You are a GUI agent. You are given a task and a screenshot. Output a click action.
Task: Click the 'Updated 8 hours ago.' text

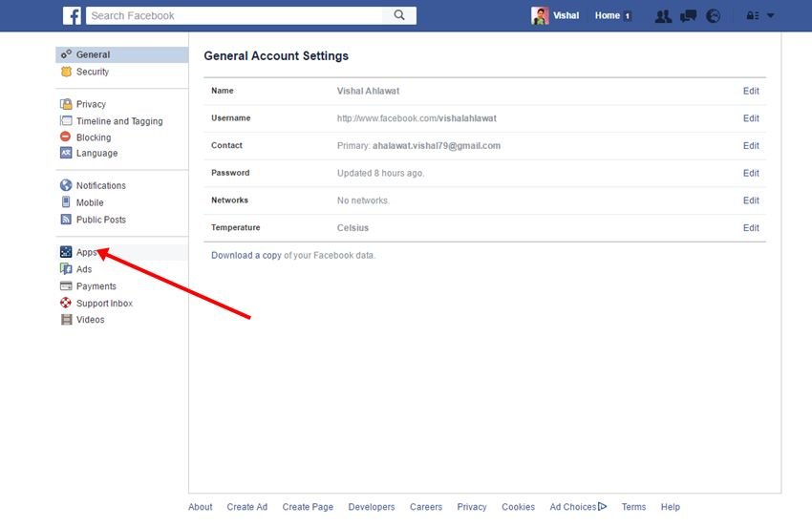click(x=380, y=174)
